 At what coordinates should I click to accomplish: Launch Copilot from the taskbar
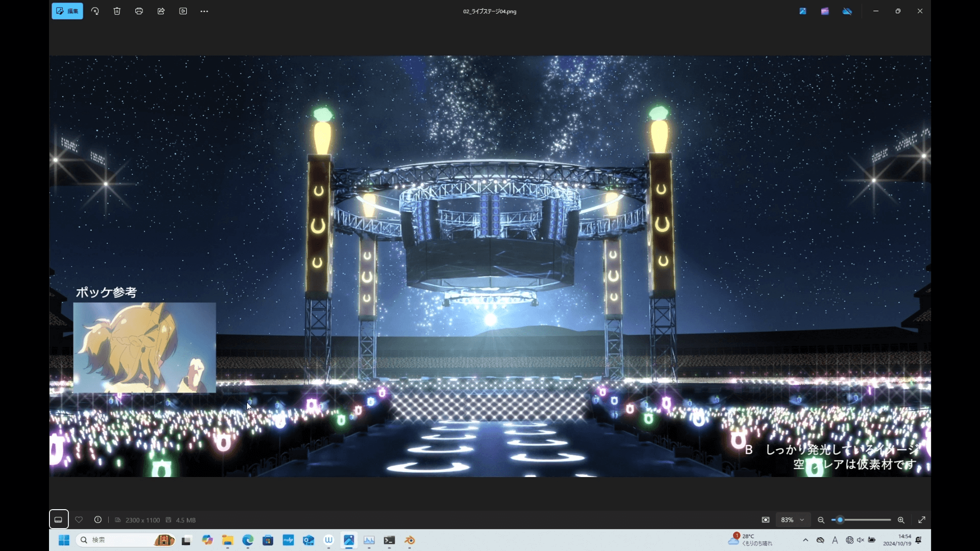(207, 540)
